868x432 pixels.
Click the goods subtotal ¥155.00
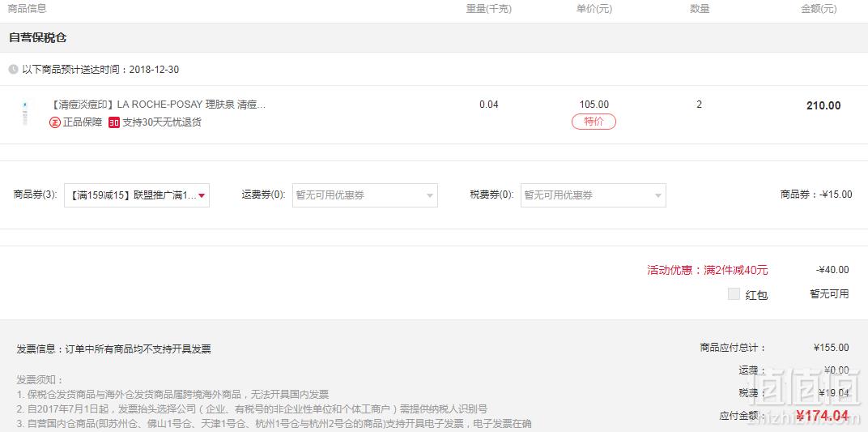point(831,348)
